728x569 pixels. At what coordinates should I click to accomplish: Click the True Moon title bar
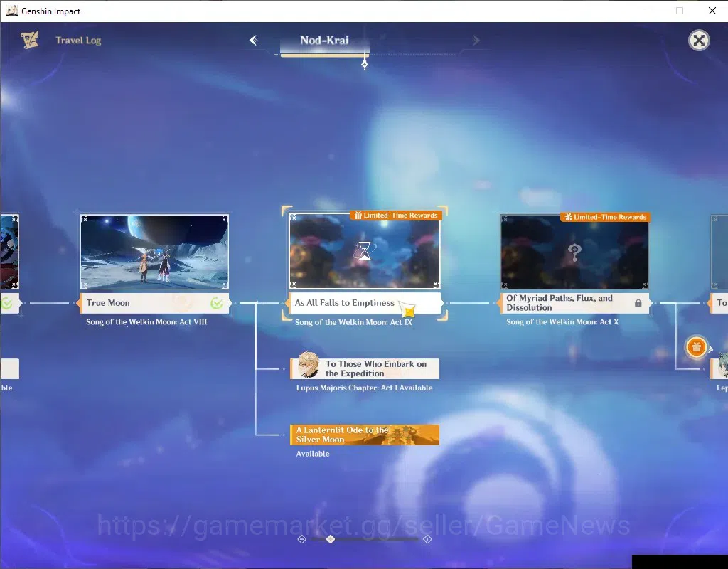pos(154,303)
